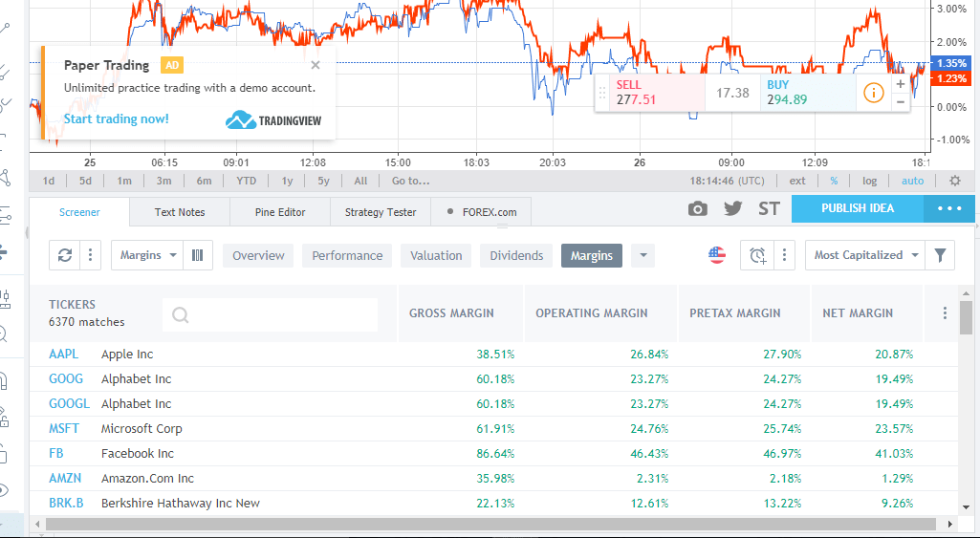Set chart range to 5d

(85, 181)
